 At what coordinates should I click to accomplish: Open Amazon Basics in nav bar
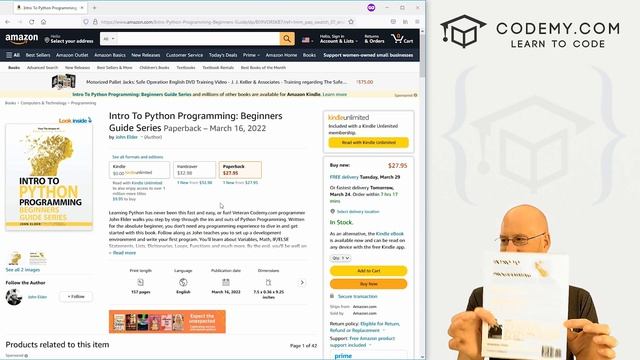point(110,55)
